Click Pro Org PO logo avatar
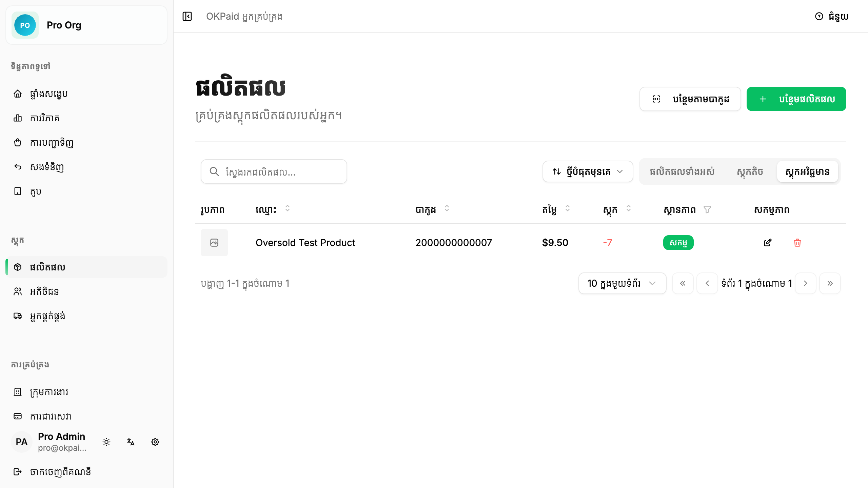Viewport: 868px width, 488px height. click(25, 25)
